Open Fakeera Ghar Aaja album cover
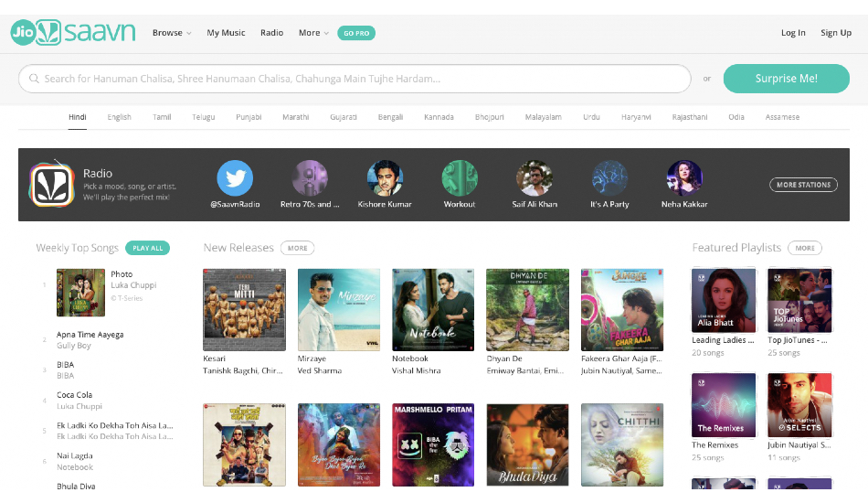This screenshot has height=503, width=868. pos(622,310)
